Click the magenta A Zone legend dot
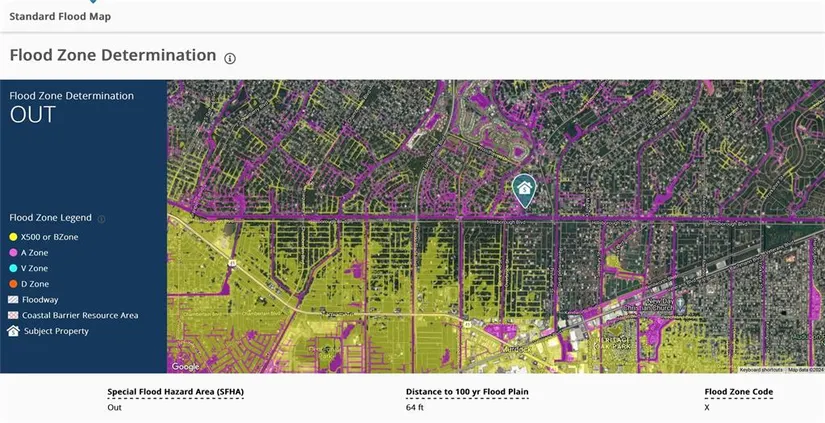The width and height of the screenshot is (825, 423). click(x=13, y=253)
